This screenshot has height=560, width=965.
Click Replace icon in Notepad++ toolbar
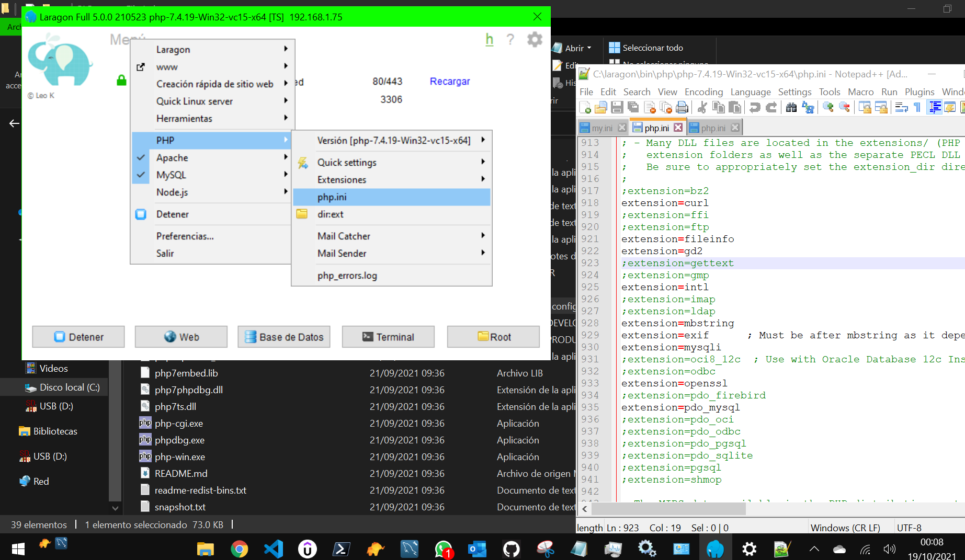[808, 108]
